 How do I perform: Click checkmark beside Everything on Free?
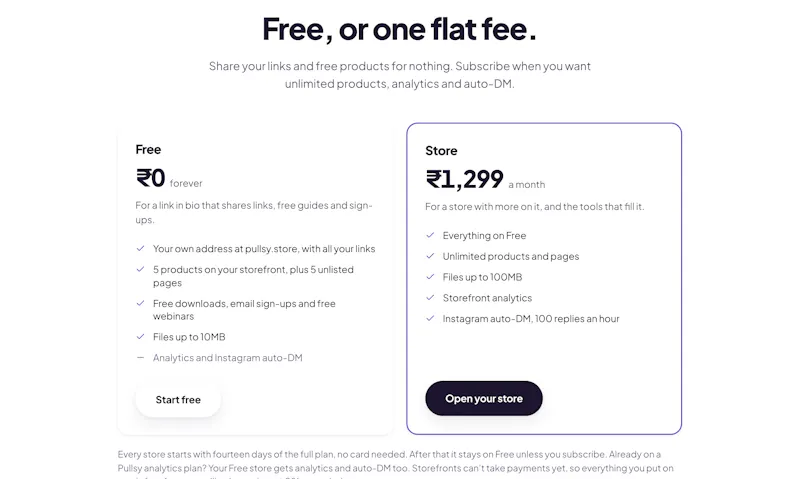pos(430,235)
